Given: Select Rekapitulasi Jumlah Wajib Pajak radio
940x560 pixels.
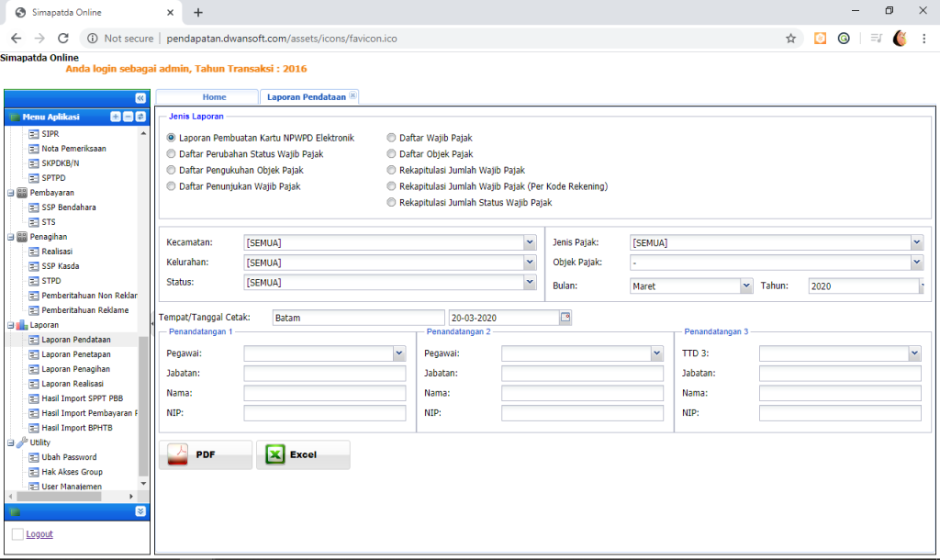Looking at the screenshot, I should [x=391, y=170].
